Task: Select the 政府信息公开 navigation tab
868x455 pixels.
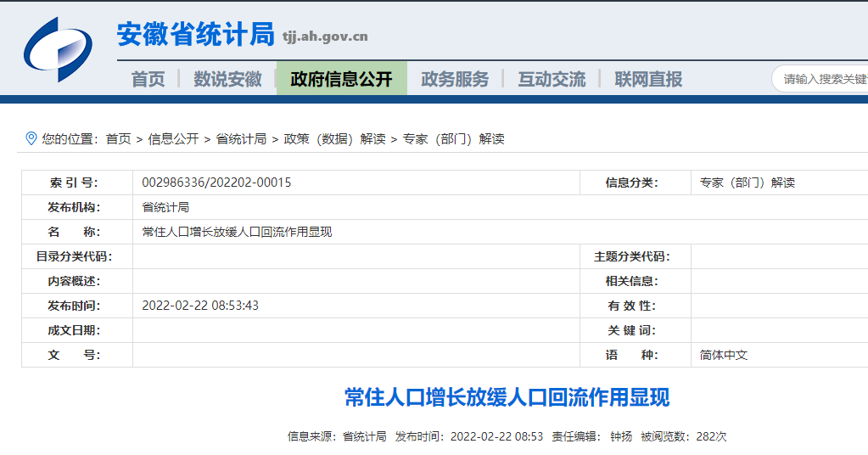Action: point(341,79)
